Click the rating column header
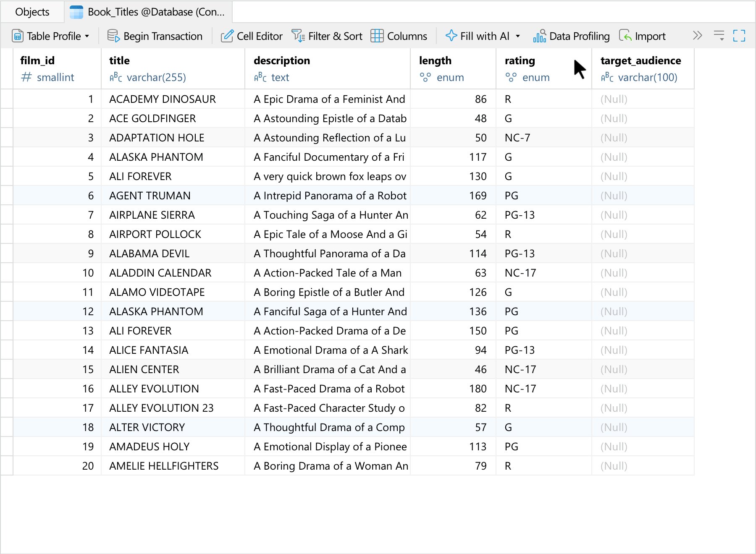Viewport: 756px width, 554px height. coord(544,69)
